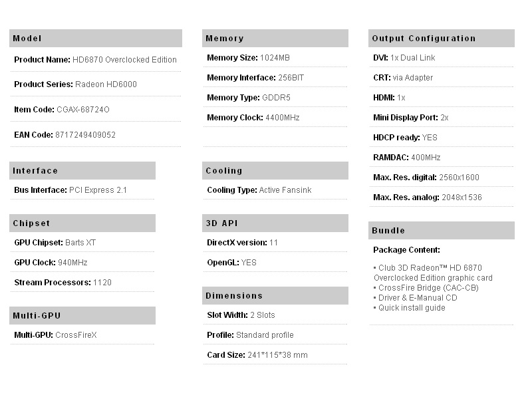Select the Card Size 241*115*38 mm text

coord(277,355)
